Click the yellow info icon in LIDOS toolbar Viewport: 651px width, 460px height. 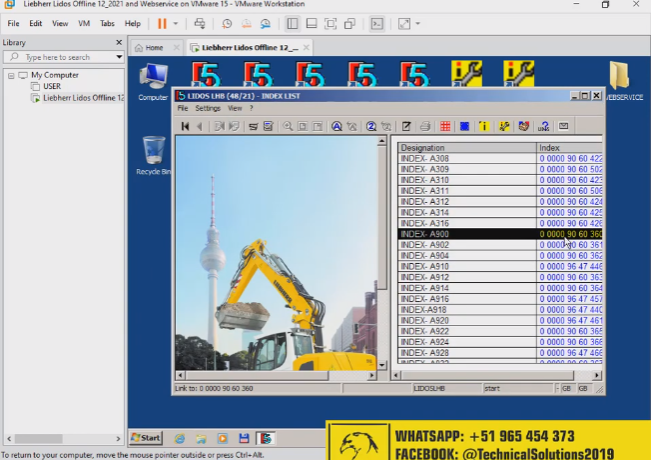click(484, 126)
